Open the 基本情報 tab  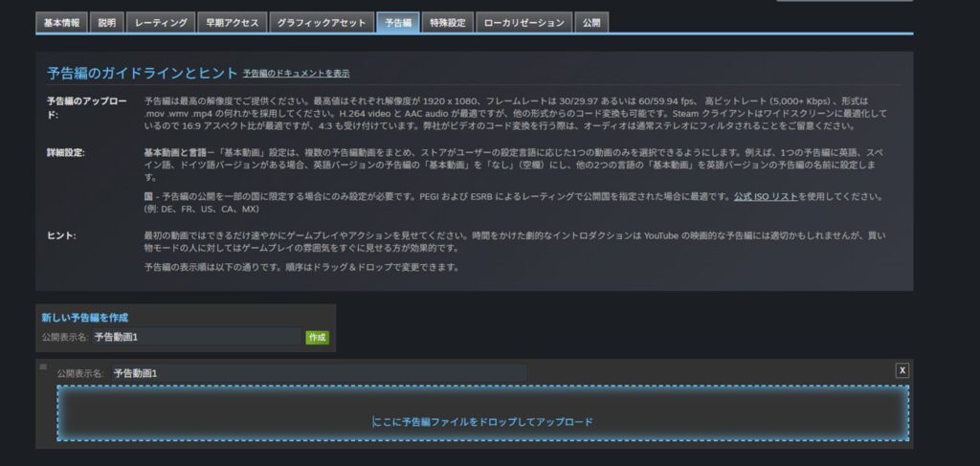(x=62, y=23)
